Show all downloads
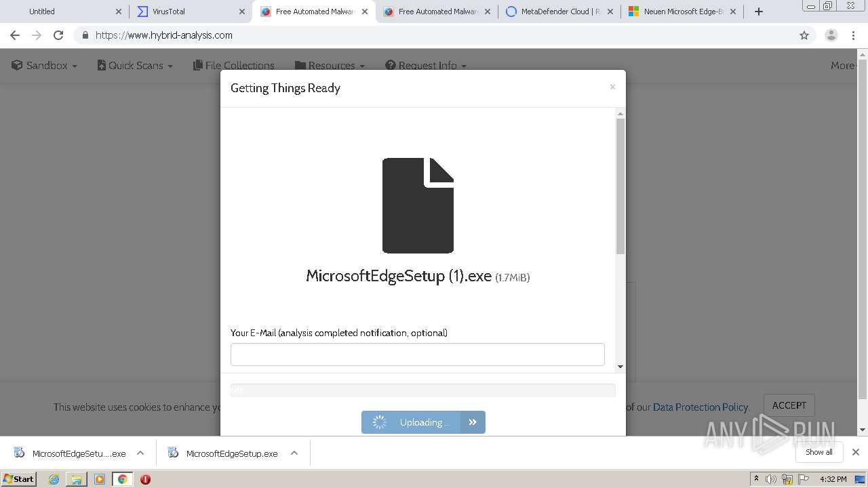The height and width of the screenshot is (488, 868). [819, 452]
